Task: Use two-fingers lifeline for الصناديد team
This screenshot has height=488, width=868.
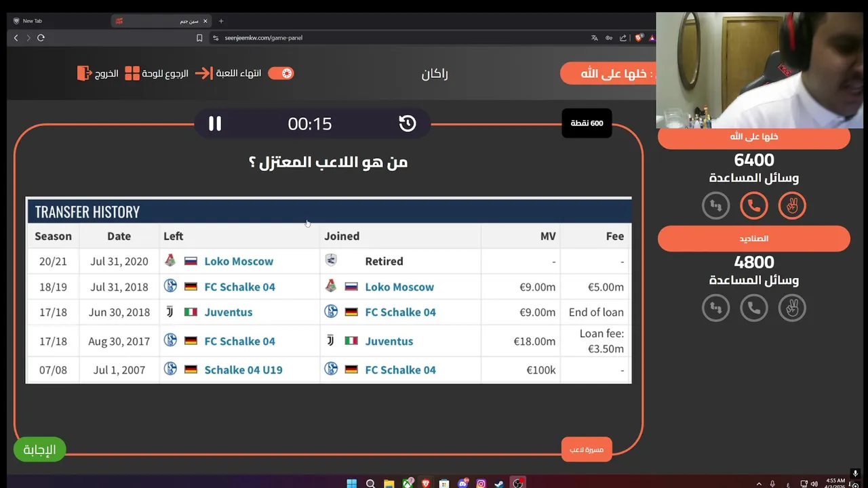Action: [x=792, y=308]
